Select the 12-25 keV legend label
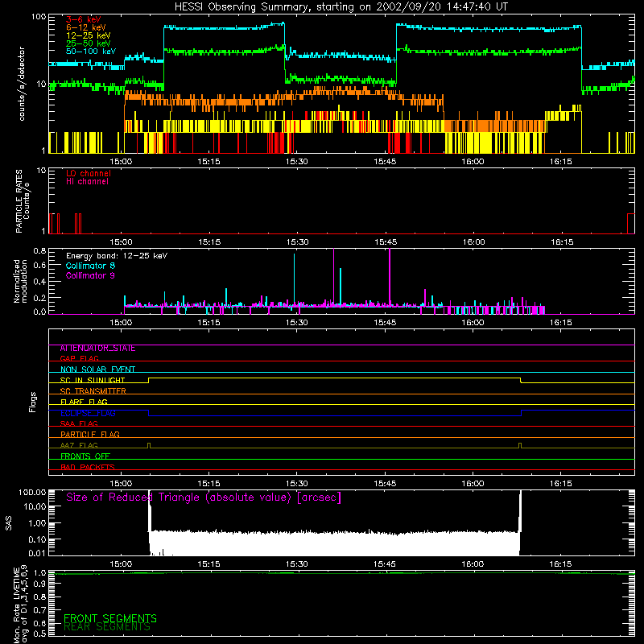The height and width of the screenshot is (644, 644). pos(88,35)
